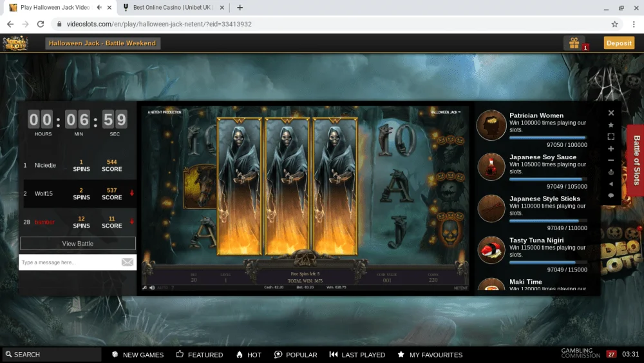Go back in browser history
Image resolution: width=644 pixels, height=363 pixels.
click(10, 25)
